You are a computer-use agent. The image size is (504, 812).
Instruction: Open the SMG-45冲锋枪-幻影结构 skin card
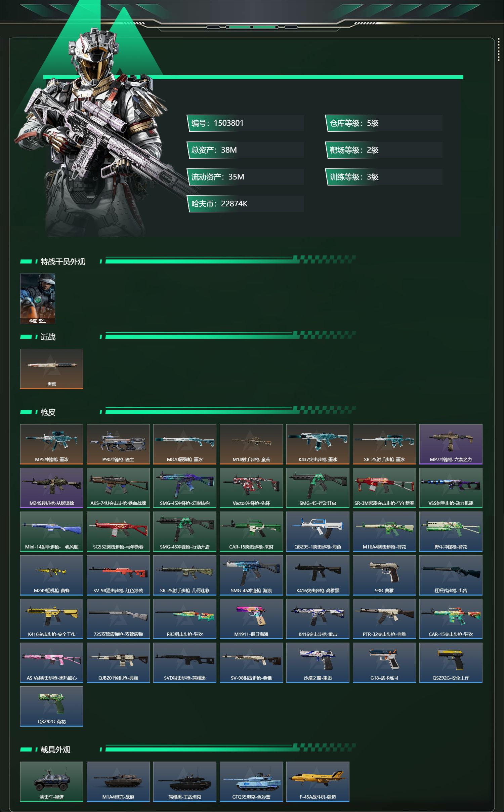(x=185, y=488)
